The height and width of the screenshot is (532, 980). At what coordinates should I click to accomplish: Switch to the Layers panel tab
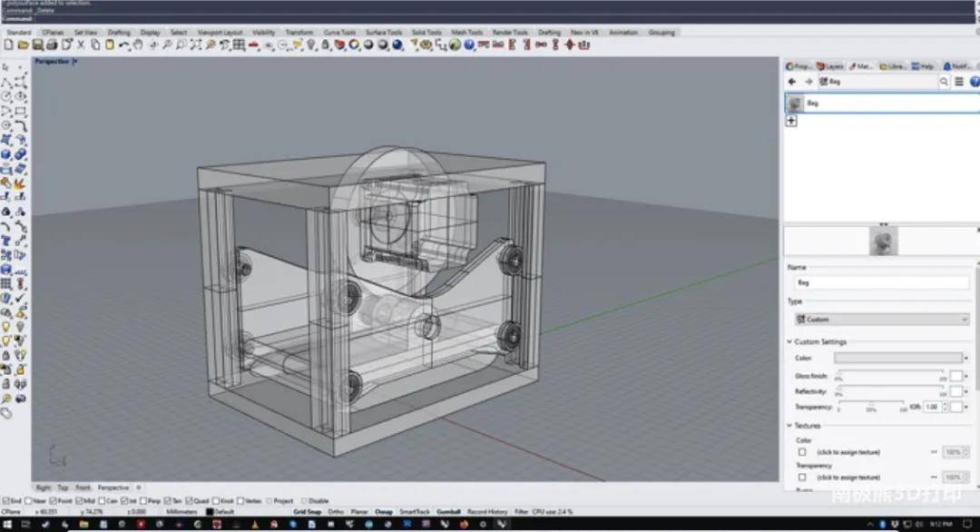830,66
